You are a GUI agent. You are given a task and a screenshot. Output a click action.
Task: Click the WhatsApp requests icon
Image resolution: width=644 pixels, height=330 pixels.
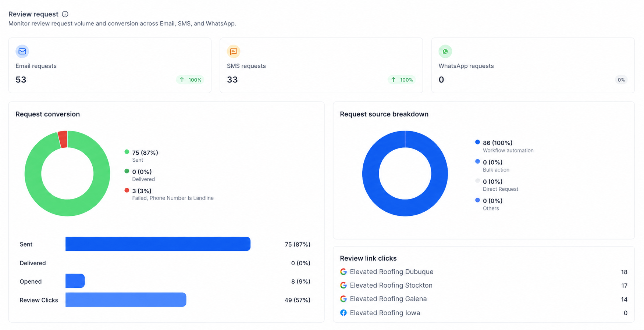[445, 51]
